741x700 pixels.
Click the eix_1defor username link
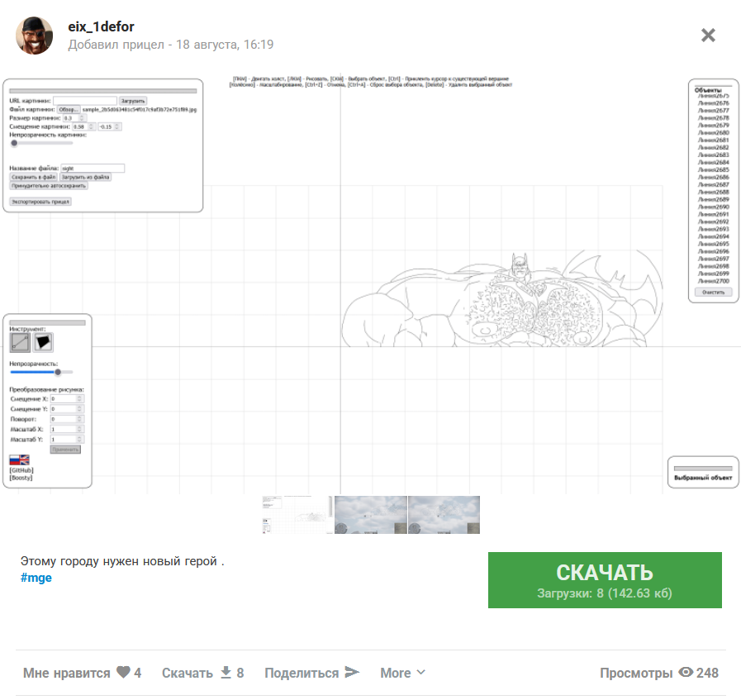pos(101,26)
